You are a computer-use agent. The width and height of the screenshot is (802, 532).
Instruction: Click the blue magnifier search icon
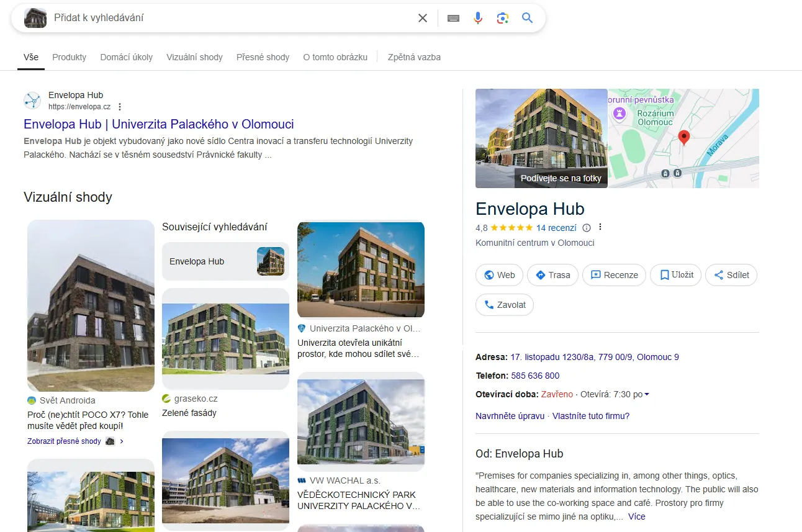[528, 18]
